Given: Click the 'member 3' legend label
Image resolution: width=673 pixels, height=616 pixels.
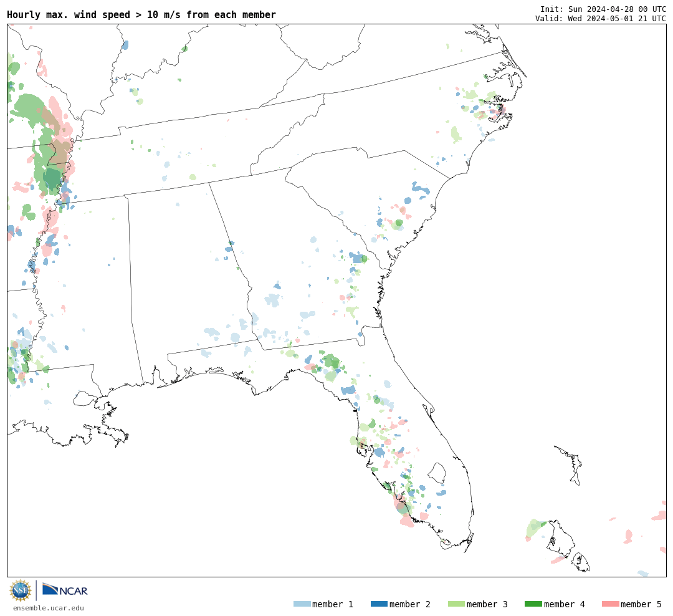Looking at the screenshot, I should (x=487, y=604).
